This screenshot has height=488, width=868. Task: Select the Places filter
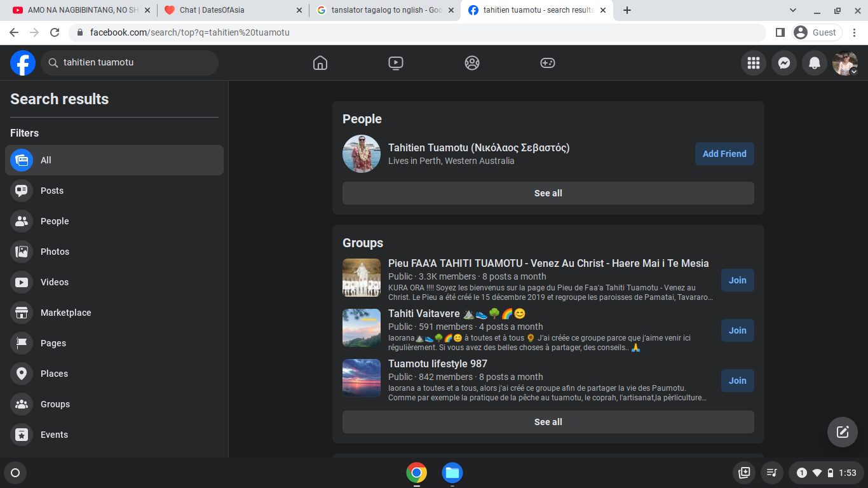pyautogui.click(x=114, y=374)
